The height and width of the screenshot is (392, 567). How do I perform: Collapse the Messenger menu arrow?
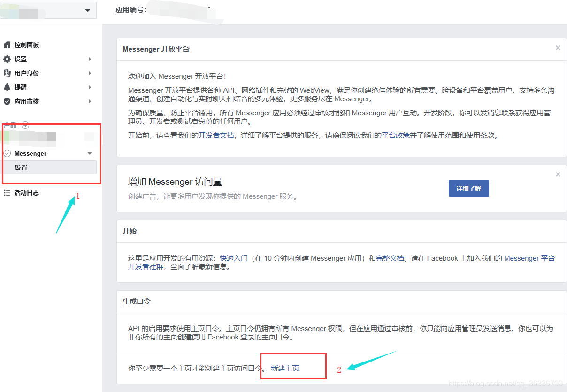[x=90, y=154]
